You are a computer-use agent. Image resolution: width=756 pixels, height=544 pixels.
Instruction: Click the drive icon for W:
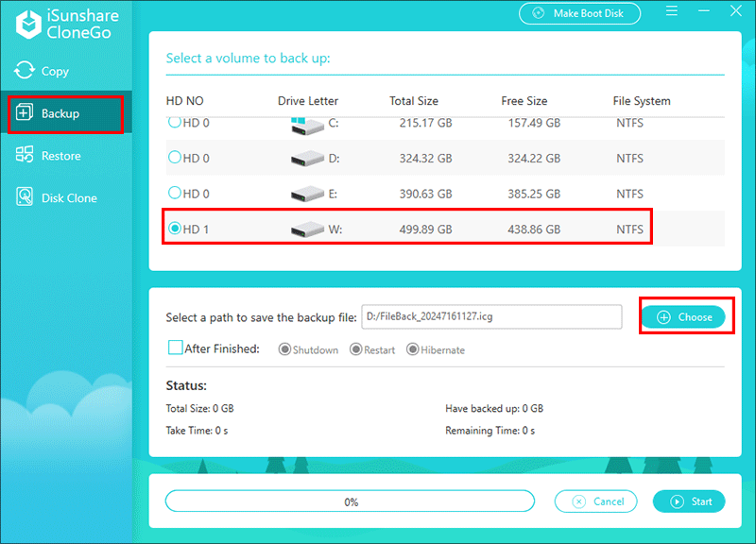pyautogui.click(x=307, y=229)
